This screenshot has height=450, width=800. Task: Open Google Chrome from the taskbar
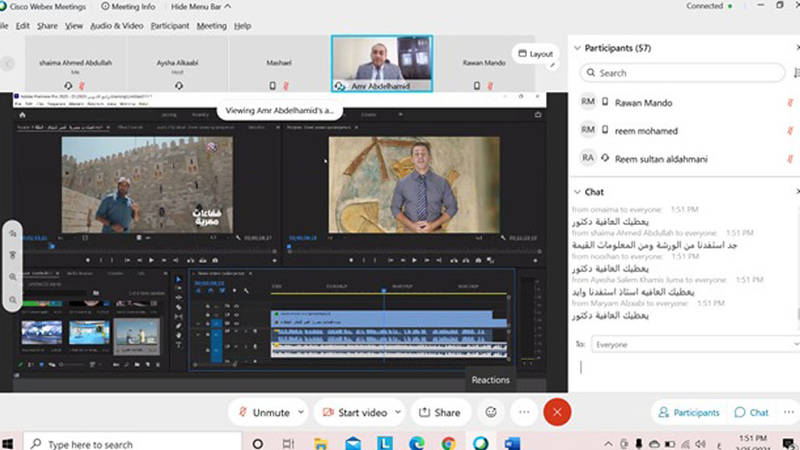(449, 443)
